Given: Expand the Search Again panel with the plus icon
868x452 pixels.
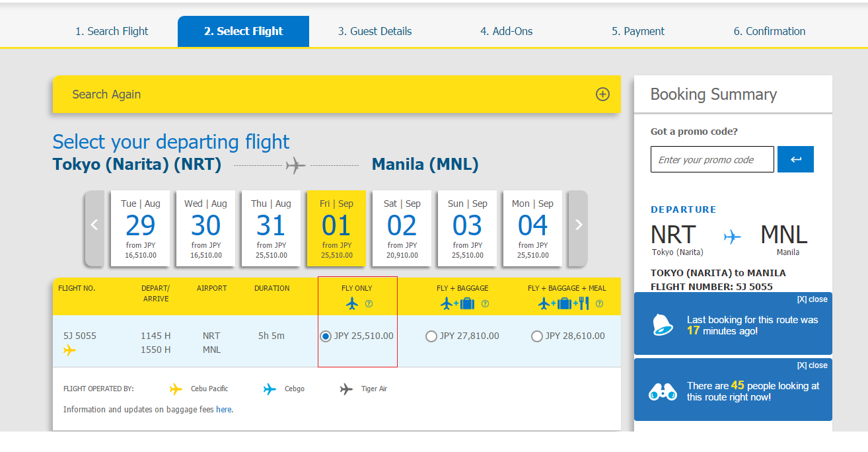Looking at the screenshot, I should [x=602, y=94].
